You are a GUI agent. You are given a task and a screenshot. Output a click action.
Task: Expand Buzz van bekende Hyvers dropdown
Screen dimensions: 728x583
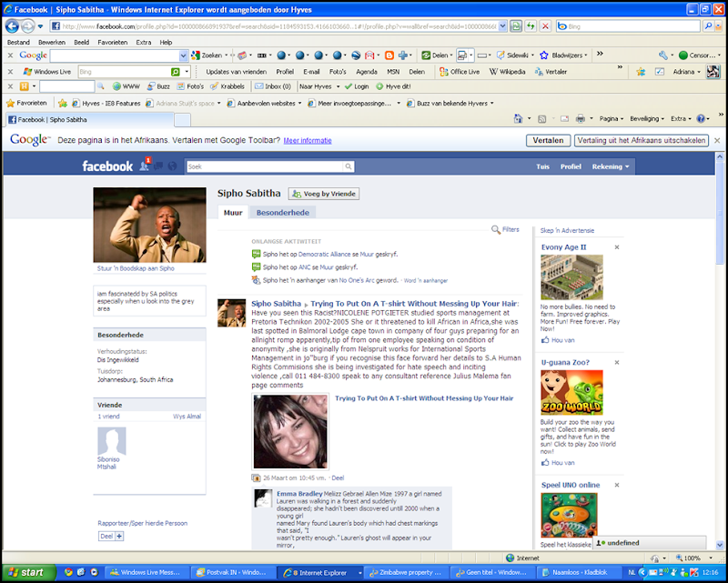491,103
